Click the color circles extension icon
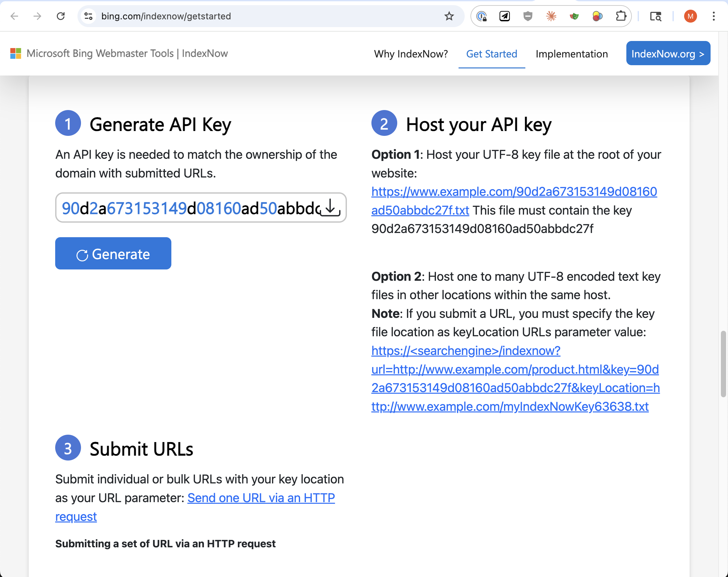Screen dimensions: 728x577 (597, 16)
